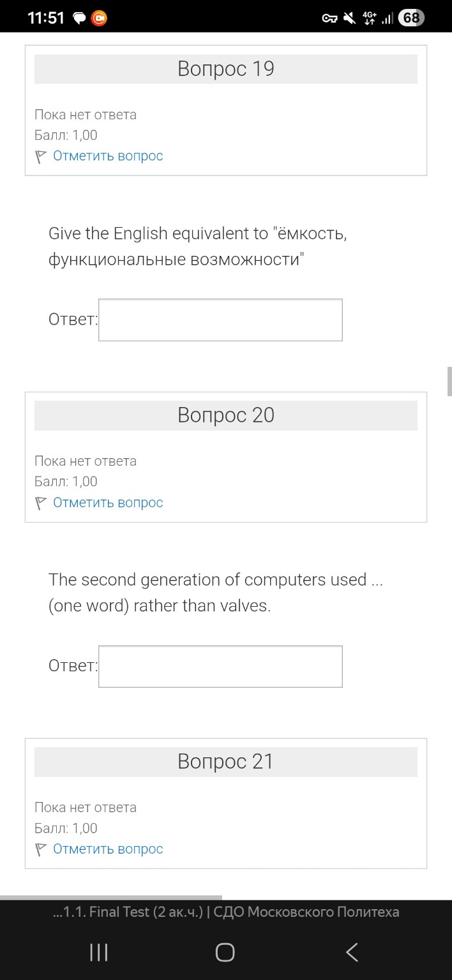452x980 pixels.
Task: Click flag icon in Question 20 box
Action: coord(41,503)
